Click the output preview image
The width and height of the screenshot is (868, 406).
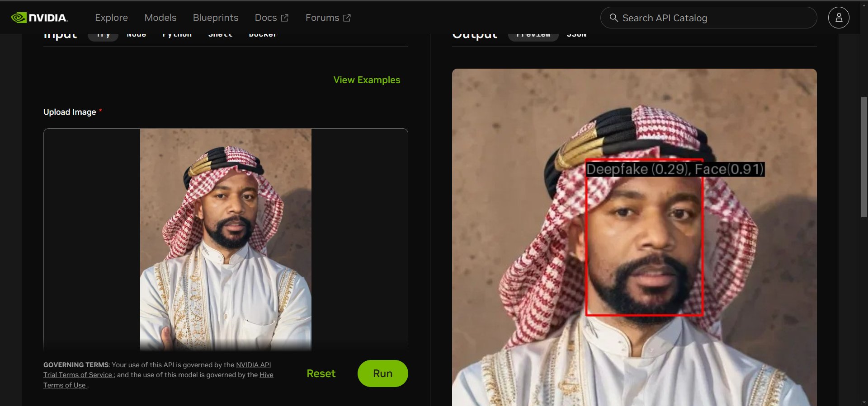coord(634,237)
